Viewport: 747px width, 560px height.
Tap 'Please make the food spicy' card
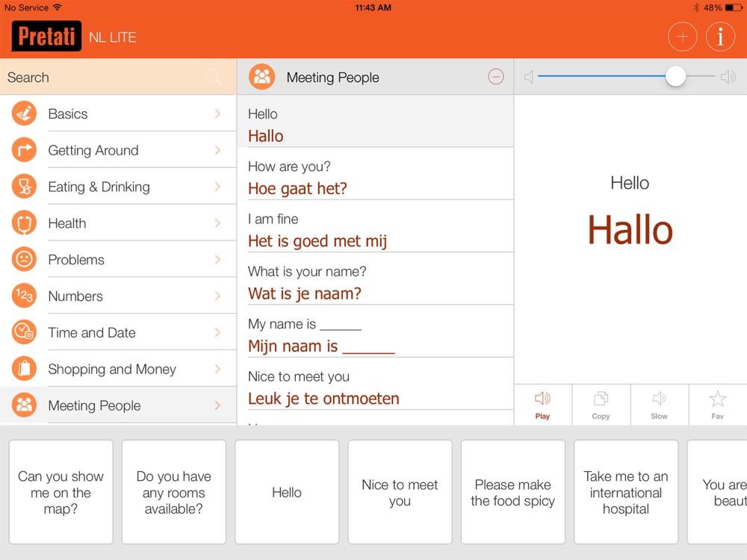click(512, 492)
